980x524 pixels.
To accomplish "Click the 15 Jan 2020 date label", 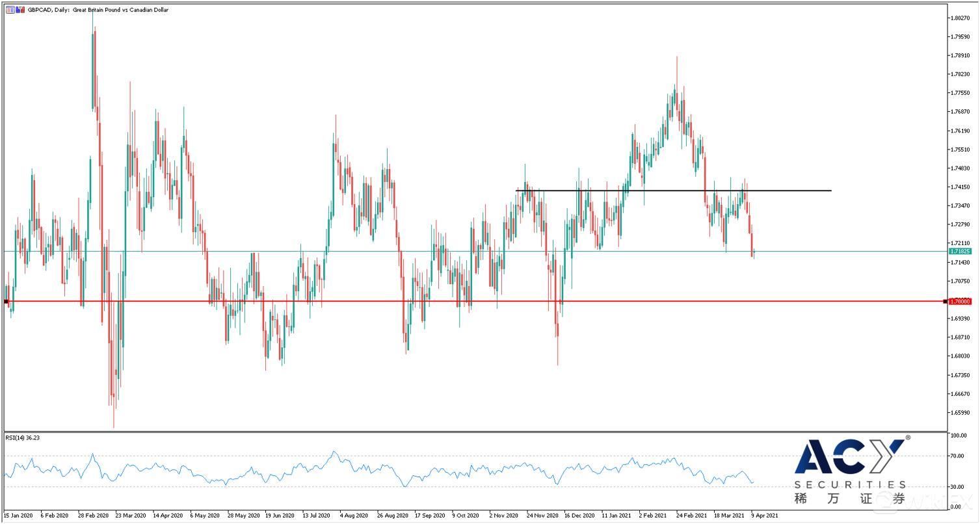I will point(18,515).
